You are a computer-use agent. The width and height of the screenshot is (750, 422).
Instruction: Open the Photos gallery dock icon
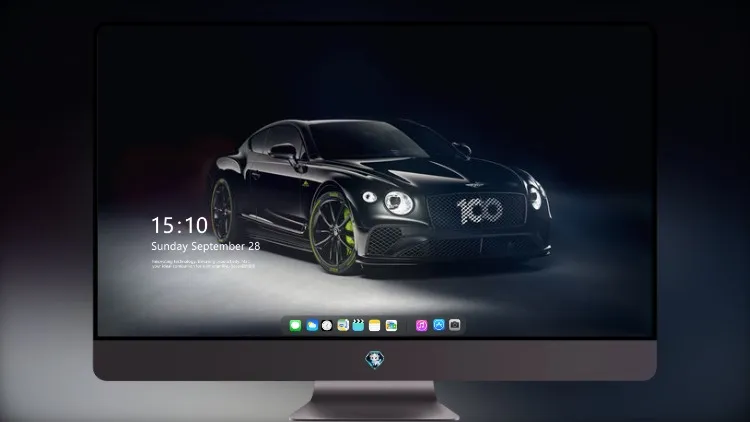point(391,325)
